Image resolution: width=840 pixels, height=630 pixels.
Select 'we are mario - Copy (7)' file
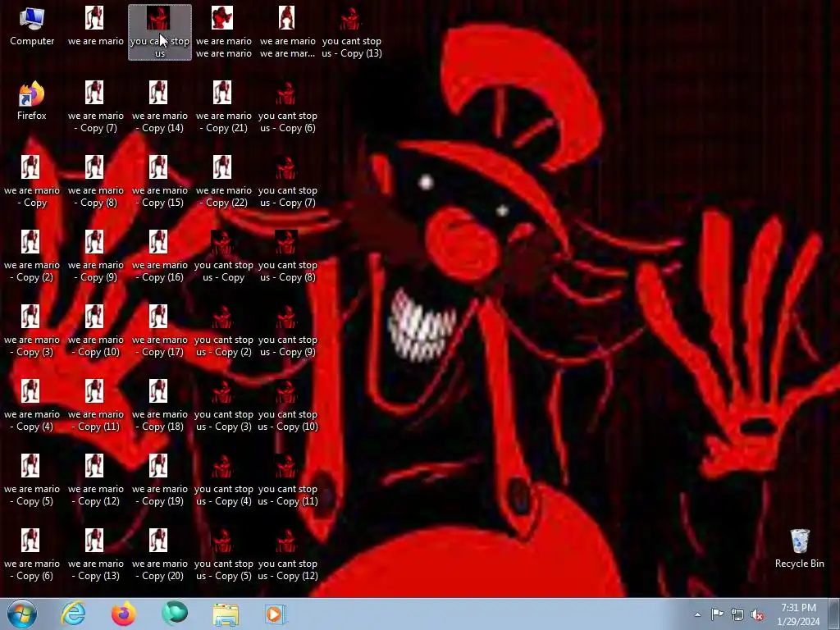96,107
